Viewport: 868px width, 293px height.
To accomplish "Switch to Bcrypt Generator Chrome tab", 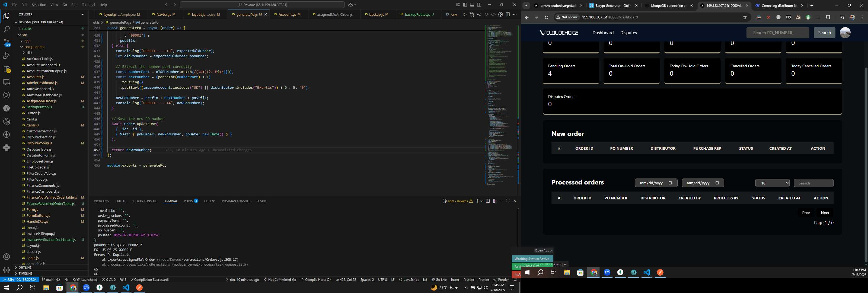I will pos(613,5).
